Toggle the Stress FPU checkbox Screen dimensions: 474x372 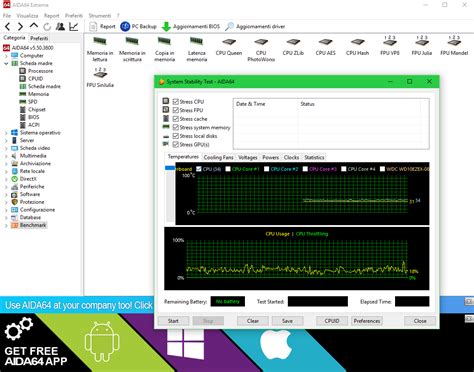(x=176, y=110)
